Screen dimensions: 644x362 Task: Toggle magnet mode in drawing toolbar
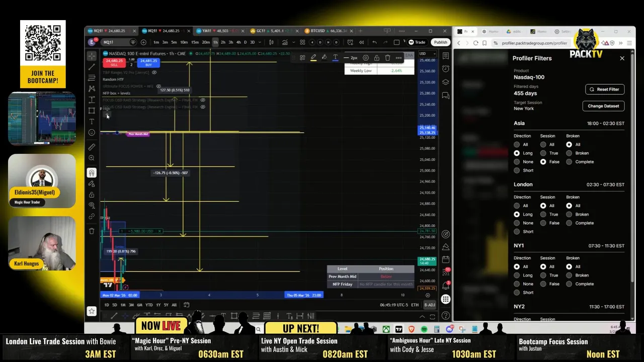(x=92, y=173)
